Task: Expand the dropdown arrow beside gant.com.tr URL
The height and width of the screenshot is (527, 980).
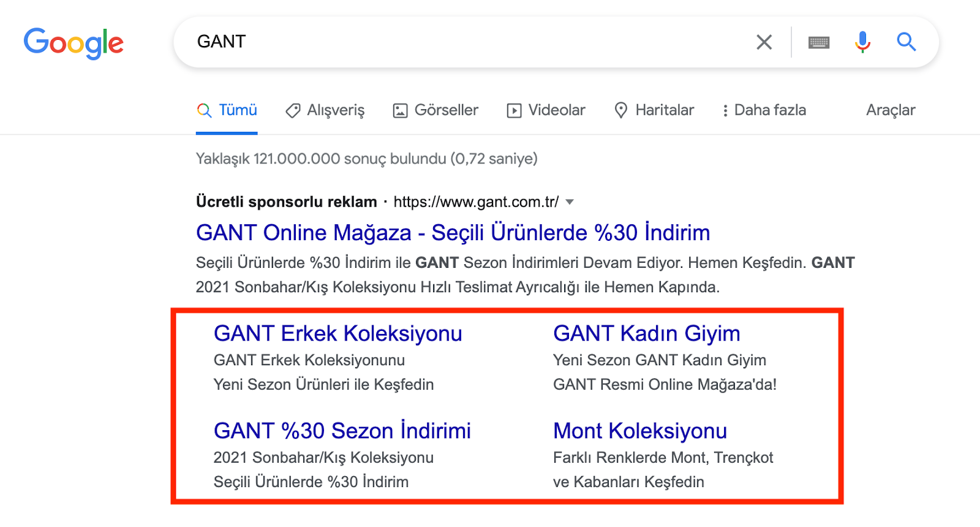Action: tap(570, 202)
